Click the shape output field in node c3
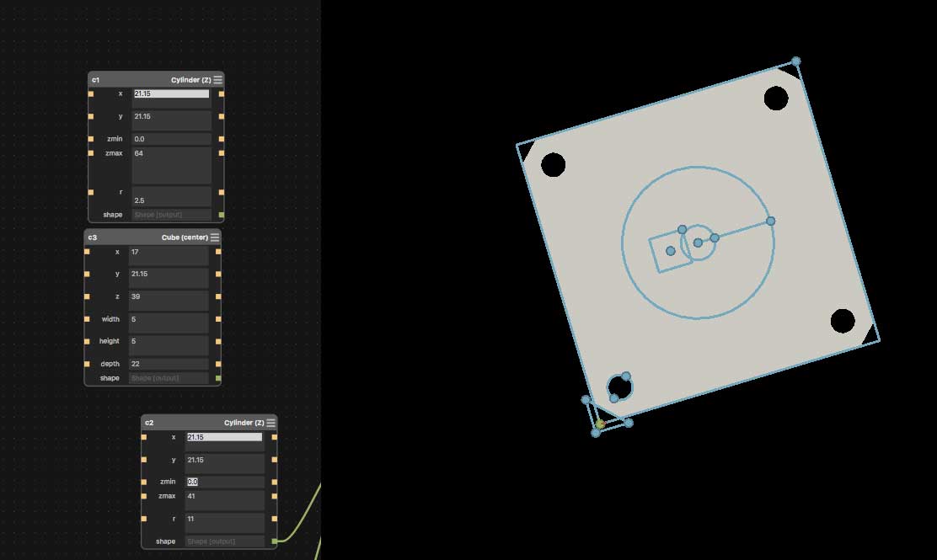937x560 pixels. (x=169, y=378)
